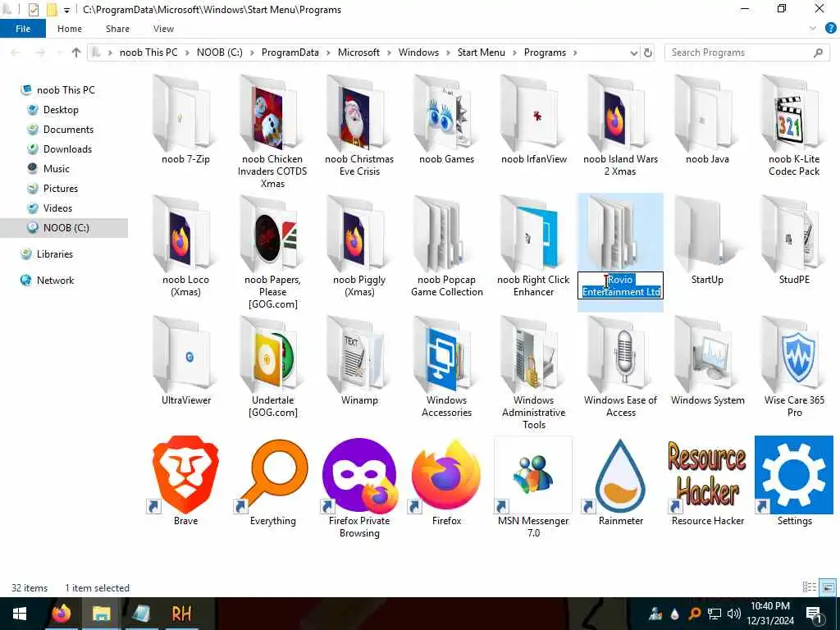
Task: Select the Rainmeter shortcut
Action: 620,481
